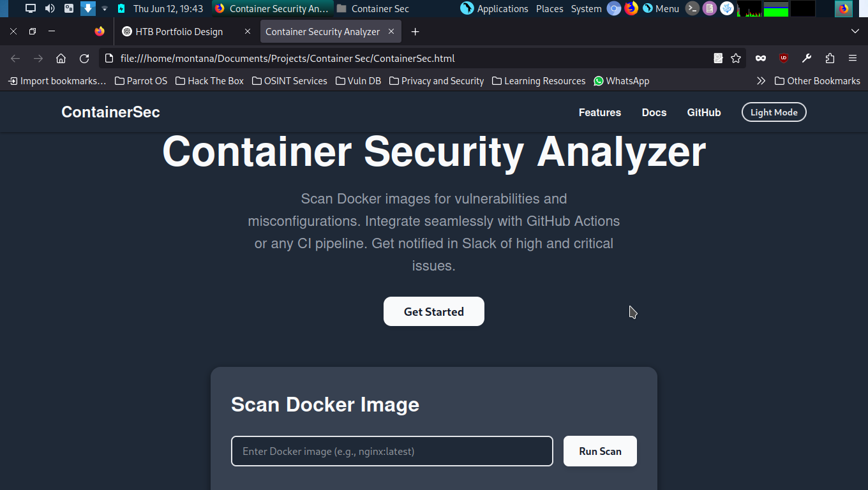Open the blue download arrow tray icon
The height and width of the screenshot is (490, 868).
tap(87, 8)
